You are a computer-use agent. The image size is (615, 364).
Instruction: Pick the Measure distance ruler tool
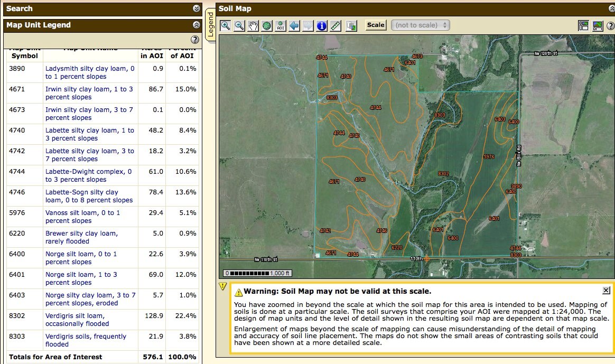[336, 25]
